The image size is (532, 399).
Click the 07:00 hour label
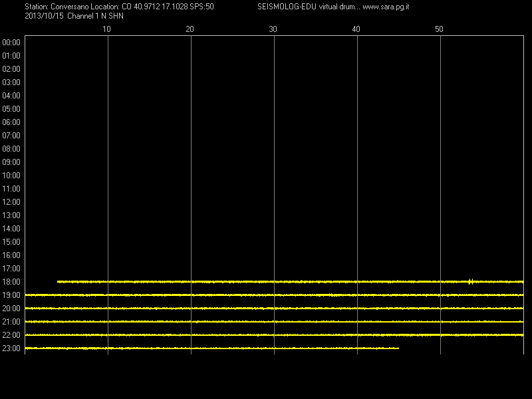pos(11,136)
